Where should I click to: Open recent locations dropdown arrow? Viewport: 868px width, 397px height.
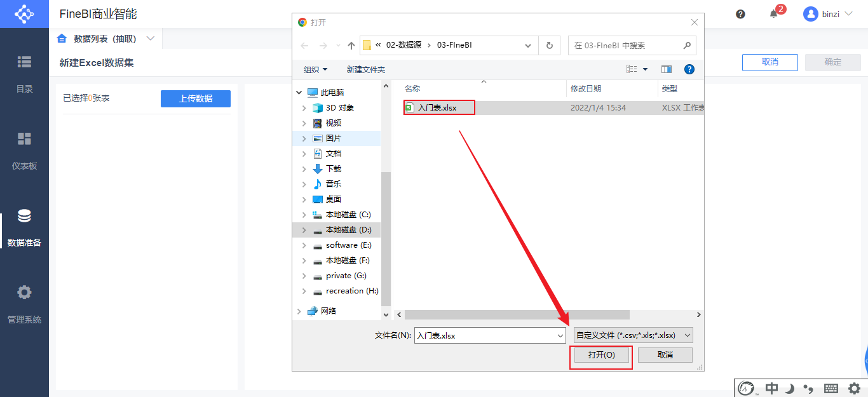(x=337, y=46)
